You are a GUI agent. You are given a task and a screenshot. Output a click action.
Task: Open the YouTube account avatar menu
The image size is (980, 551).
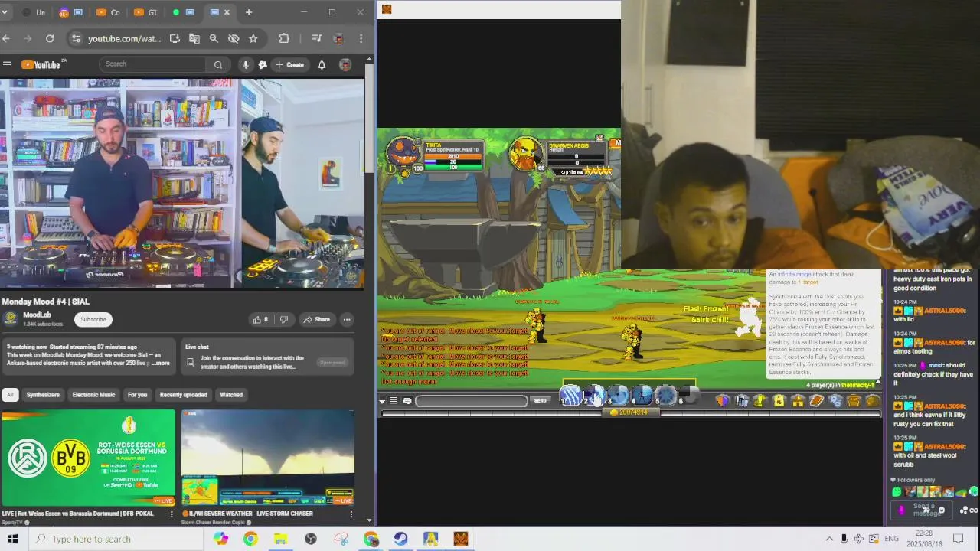pyautogui.click(x=345, y=65)
